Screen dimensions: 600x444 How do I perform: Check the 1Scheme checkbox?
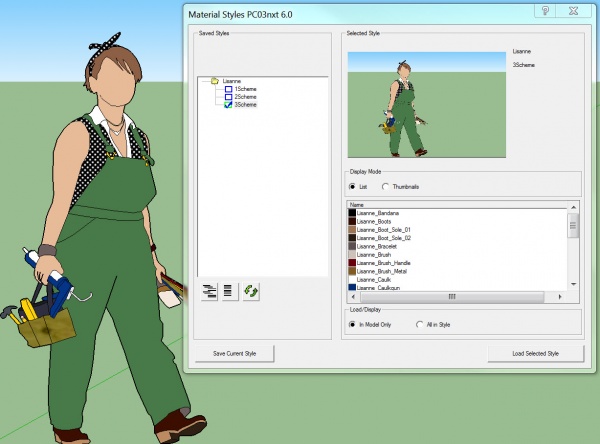coord(228,88)
